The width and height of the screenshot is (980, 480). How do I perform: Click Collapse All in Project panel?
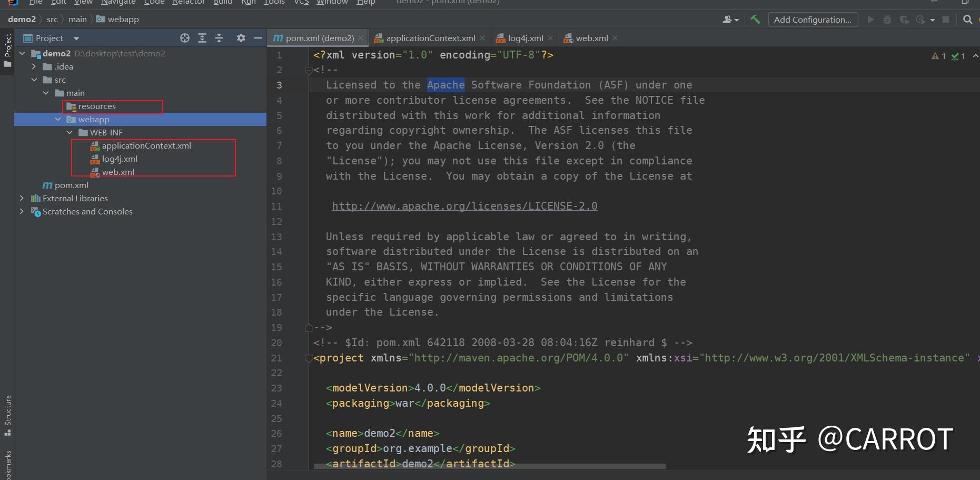point(219,38)
